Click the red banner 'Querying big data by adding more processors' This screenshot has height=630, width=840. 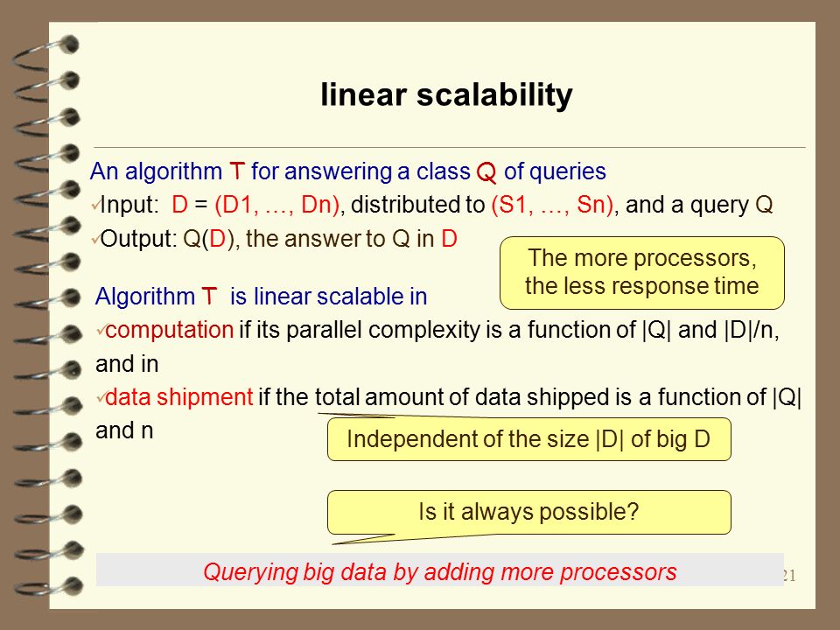coord(440,571)
